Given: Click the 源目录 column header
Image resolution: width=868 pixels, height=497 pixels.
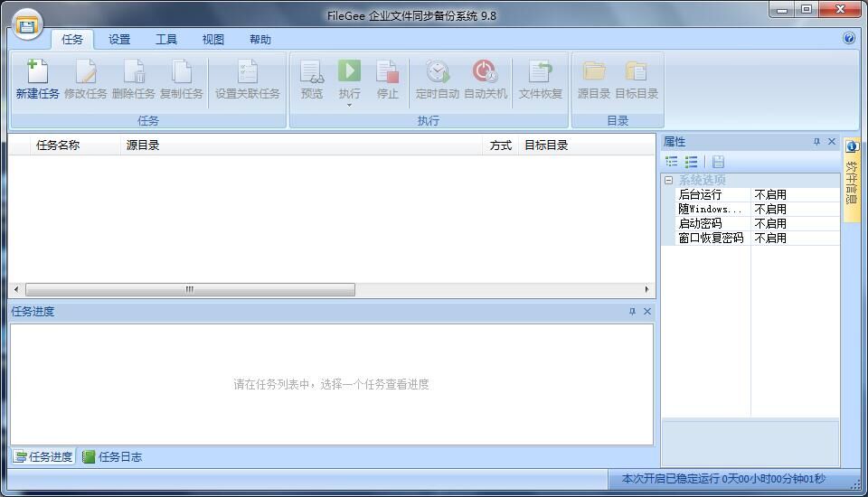Looking at the screenshot, I should coord(302,145).
